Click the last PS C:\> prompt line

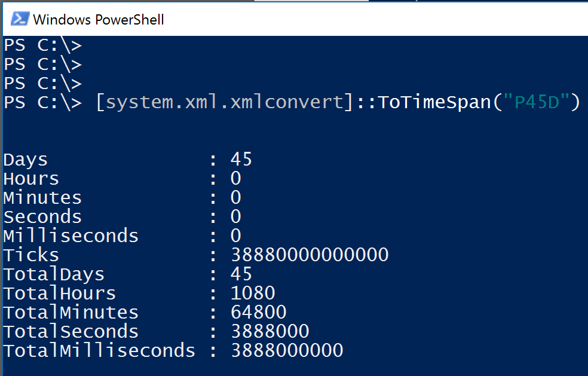[42, 102]
